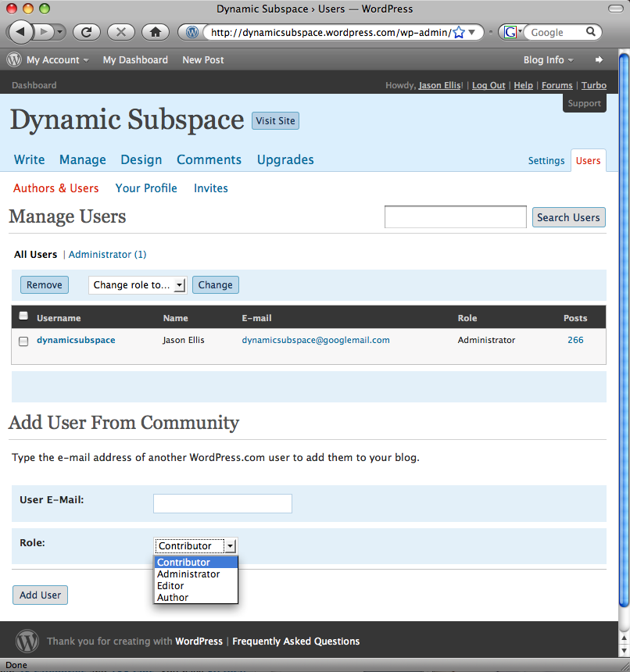Screen dimensions: 630x672
Task: Expand the My Account menu
Action: [57, 59]
